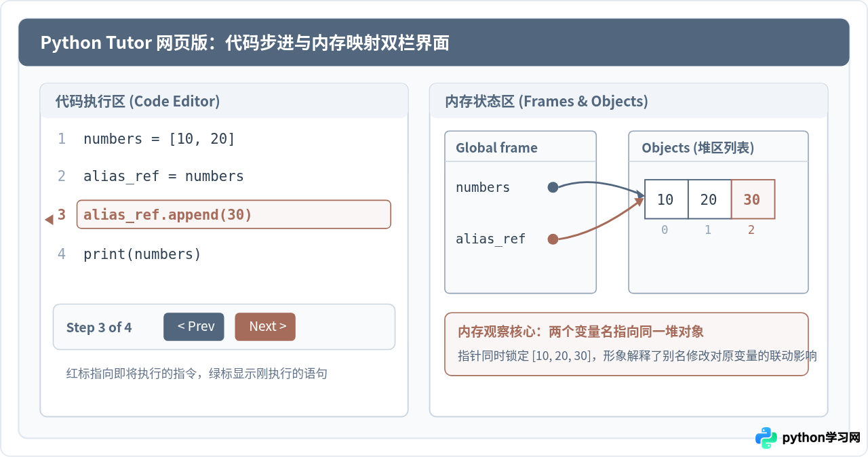Click highlighted line alias_ref.append(30)
This screenshot has height=457, width=868.
point(234,214)
